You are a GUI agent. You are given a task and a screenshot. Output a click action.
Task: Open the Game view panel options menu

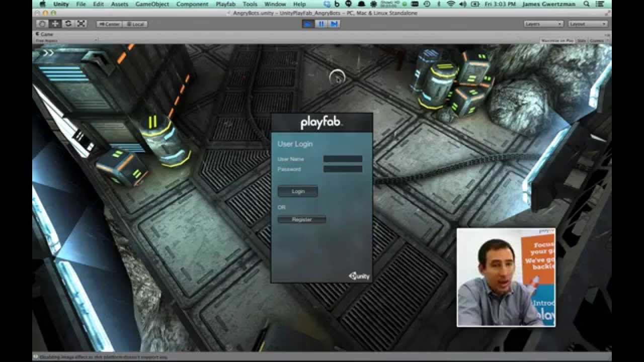pos(607,34)
